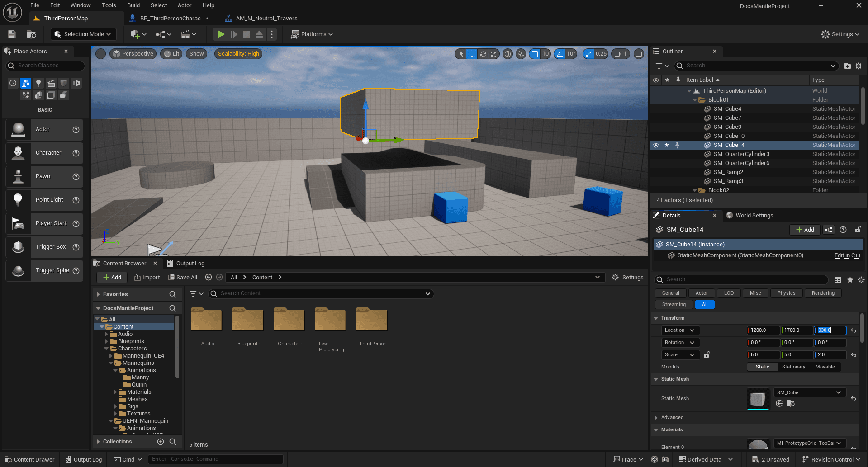868x467 pixels.
Task: Select the Recently Placed clock icon
Action: (13, 83)
